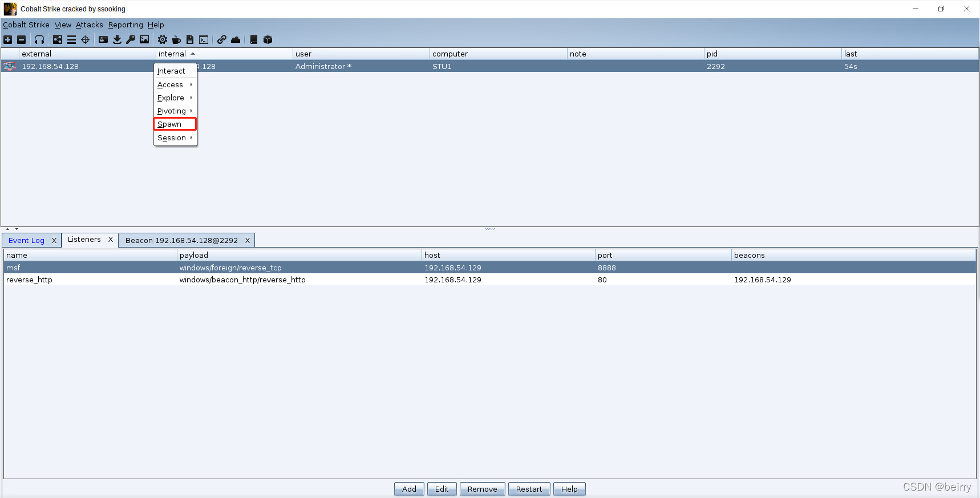Close the Beacon 192.168.54.128@2292 tab
The width and height of the screenshot is (980, 498).
tap(248, 240)
